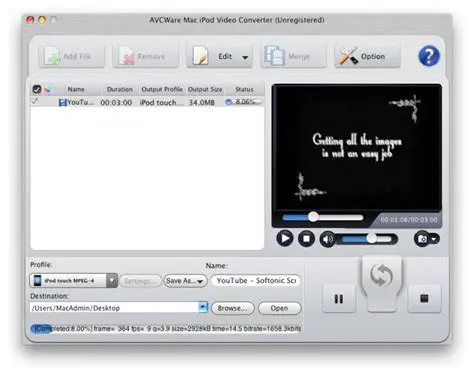Image resolution: width=474 pixels, height=375 pixels.
Task: Stop the preview playback
Action: click(306, 239)
